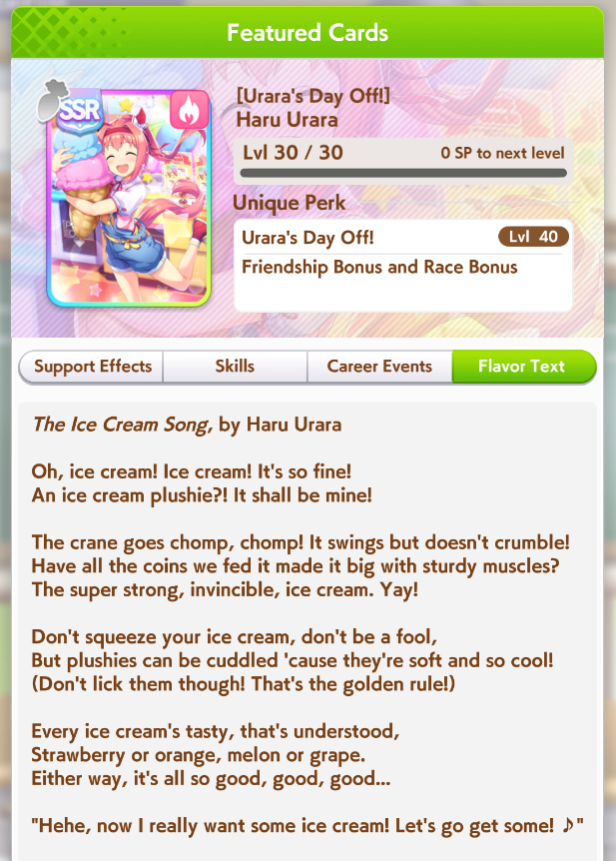Click the [Urara's Day Off!] card title
The image size is (616, 861).
pos(312,96)
